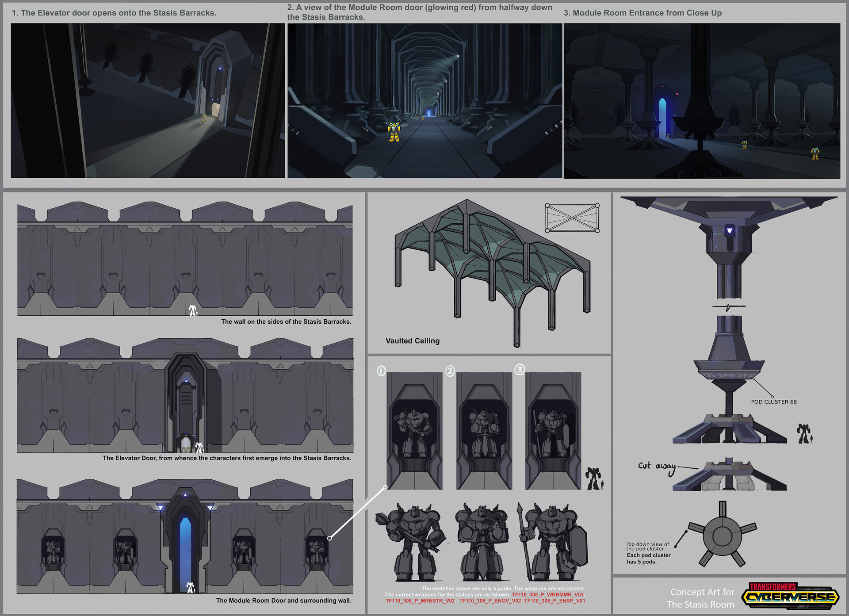Click the spear and shield statue sketch

[x=553, y=542]
